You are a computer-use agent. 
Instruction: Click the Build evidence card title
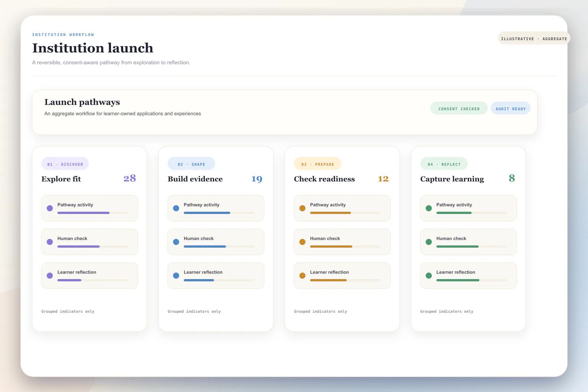pos(195,179)
